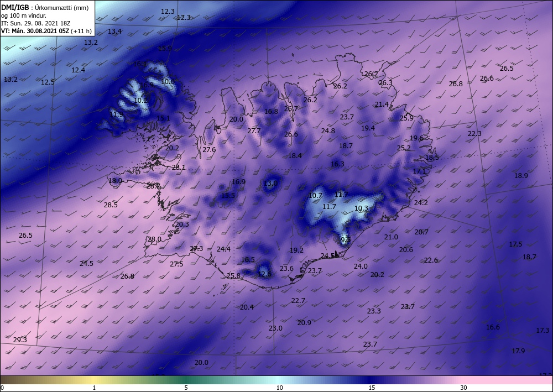Click the 20.6 value east of the coast
The width and height of the screenshot is (553, 392).
pos(406,249)
